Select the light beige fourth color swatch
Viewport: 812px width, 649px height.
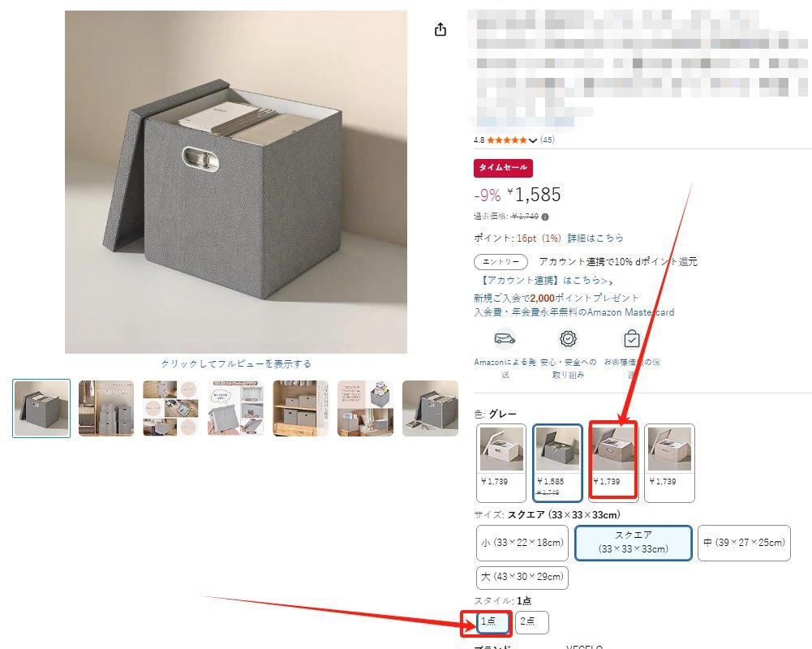pyautogui.click(x=669, y=462)
